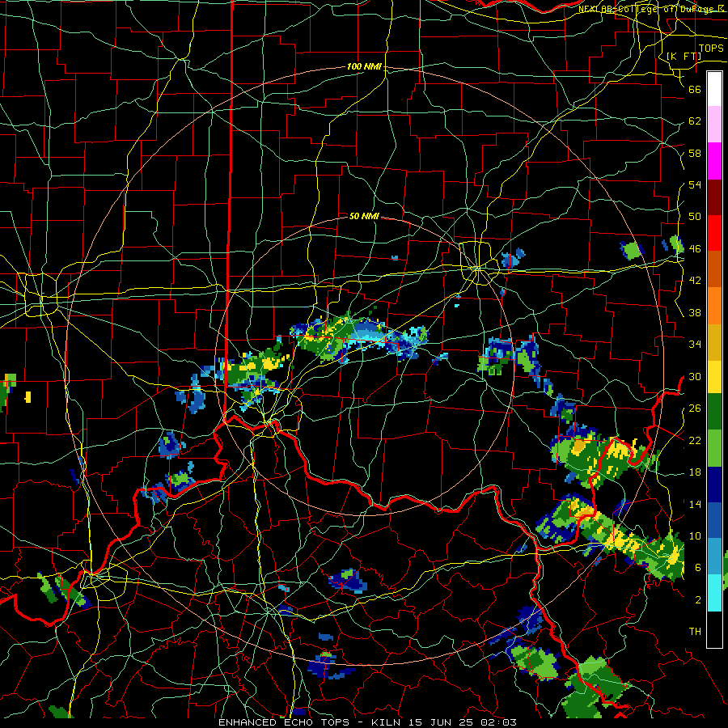Click the legend value 42
The width and height of the screenshot is (728, 728).
pos(695,281)
